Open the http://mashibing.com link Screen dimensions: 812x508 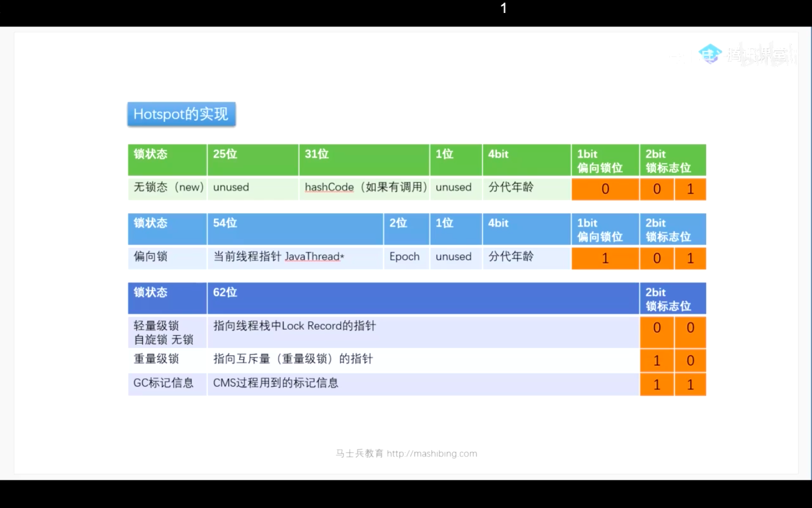[x=432, y=453]
